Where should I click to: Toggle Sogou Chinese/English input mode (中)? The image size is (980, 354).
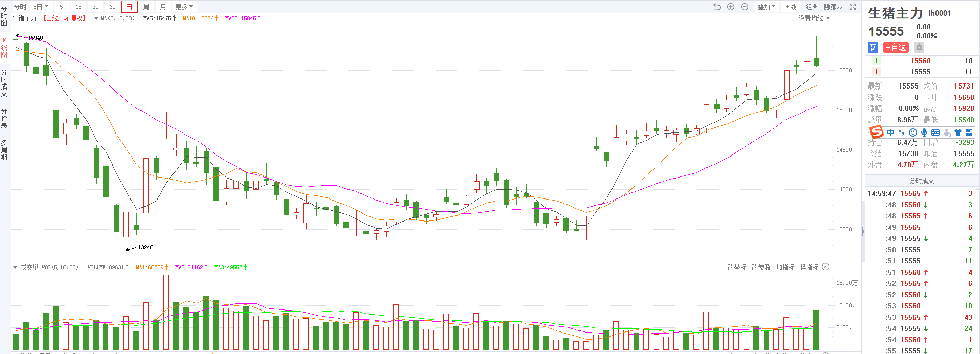[x=890, y=132]
